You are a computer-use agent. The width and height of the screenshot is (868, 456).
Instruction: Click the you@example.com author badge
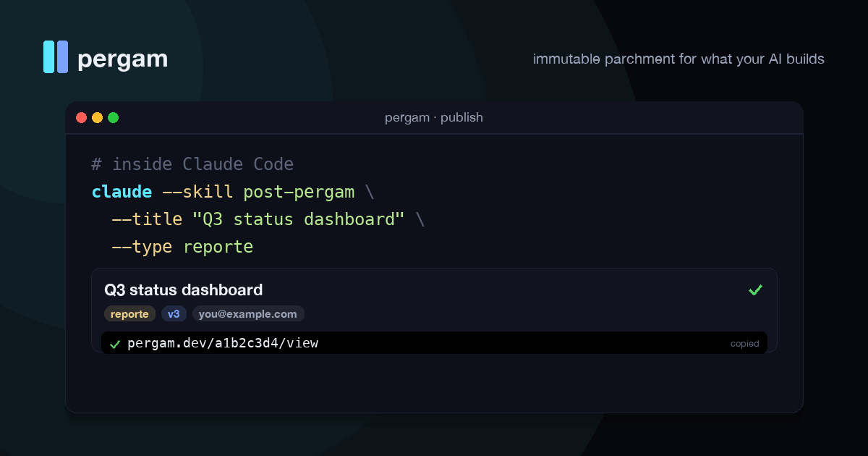[248, 314]
